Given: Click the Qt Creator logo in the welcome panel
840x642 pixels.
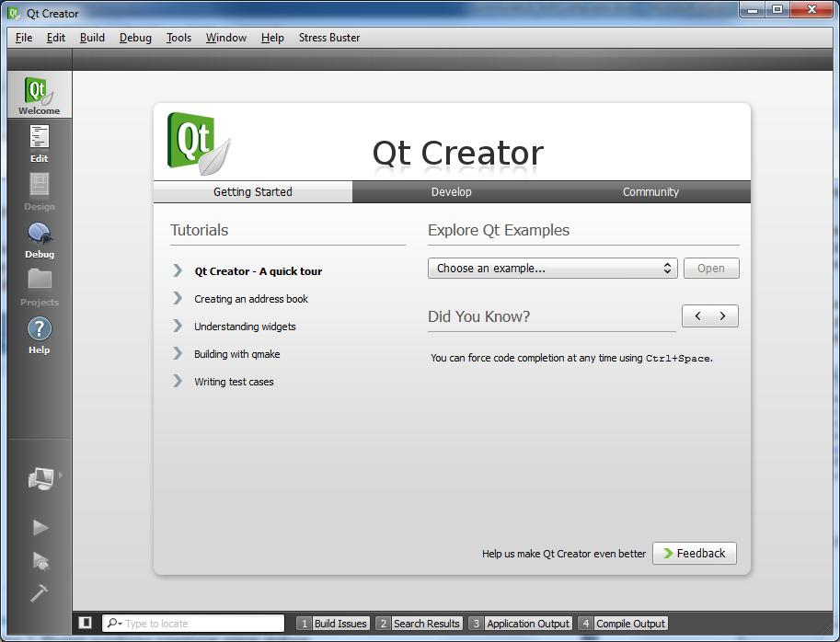Looking at the screenshot, I should (x=199, y=143).
